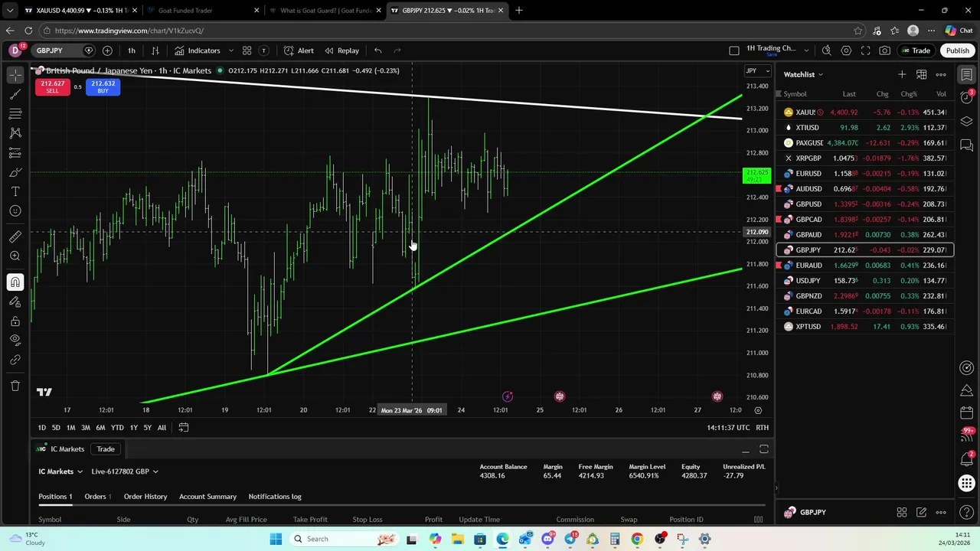Screen dimensions: 980x551
Task: Click the top toolbar Trade button
Action: pos(916,51)
